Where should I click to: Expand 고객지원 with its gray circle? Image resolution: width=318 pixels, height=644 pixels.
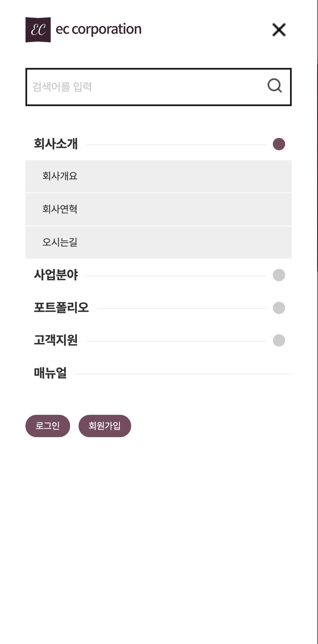(279, 340)
